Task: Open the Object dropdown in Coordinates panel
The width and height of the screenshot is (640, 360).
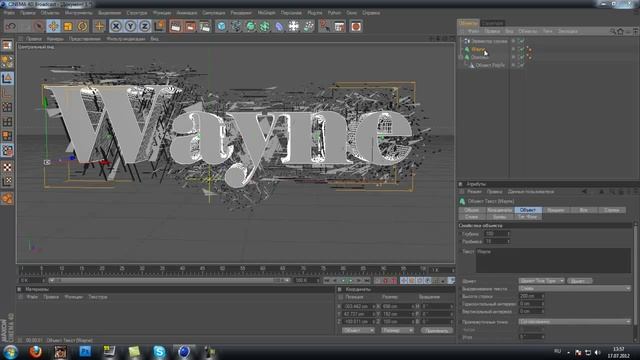Action: (358, 330)
